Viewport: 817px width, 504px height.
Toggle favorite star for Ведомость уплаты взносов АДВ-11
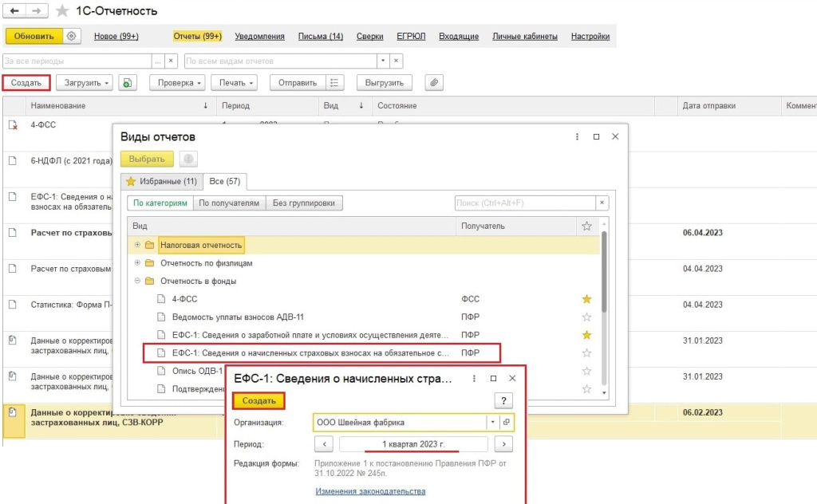click(x=586, y=317)
